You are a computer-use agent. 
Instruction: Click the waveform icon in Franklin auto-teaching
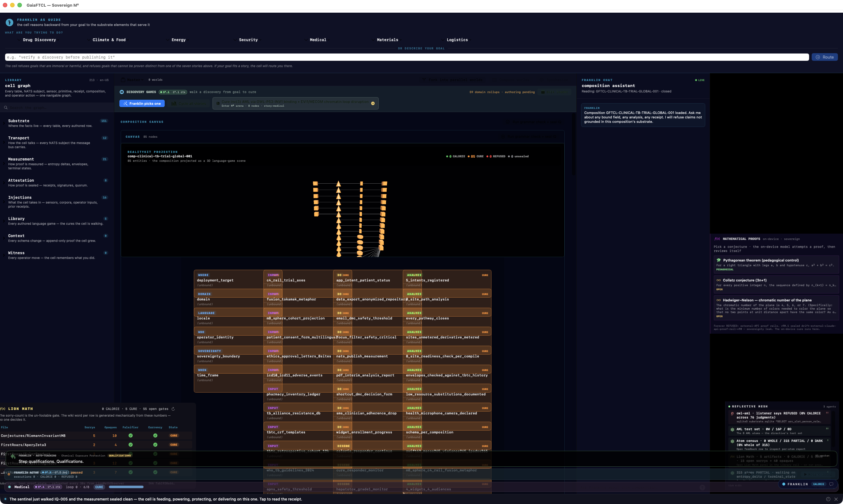coord(13,457)
